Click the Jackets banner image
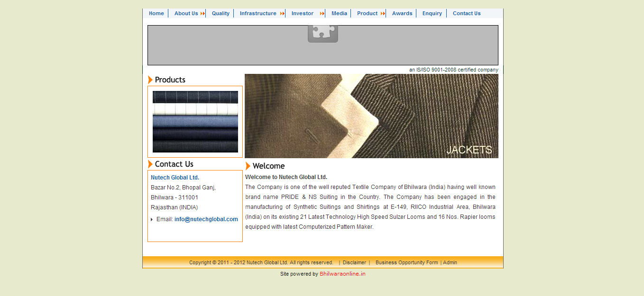This screenshot has height=296, width=644. tap(371, 116)
